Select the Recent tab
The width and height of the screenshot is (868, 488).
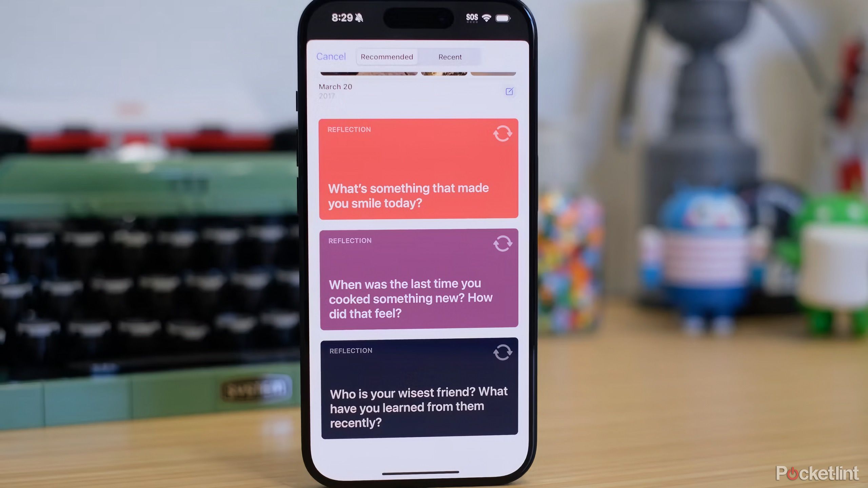click(x=450, y=57)
